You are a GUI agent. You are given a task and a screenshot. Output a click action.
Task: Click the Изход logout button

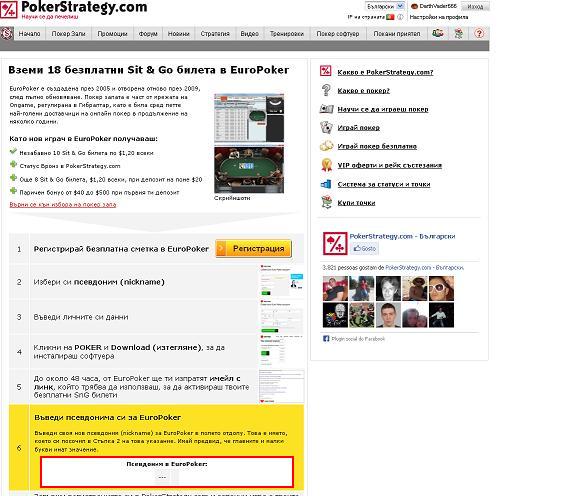point(475,6)
